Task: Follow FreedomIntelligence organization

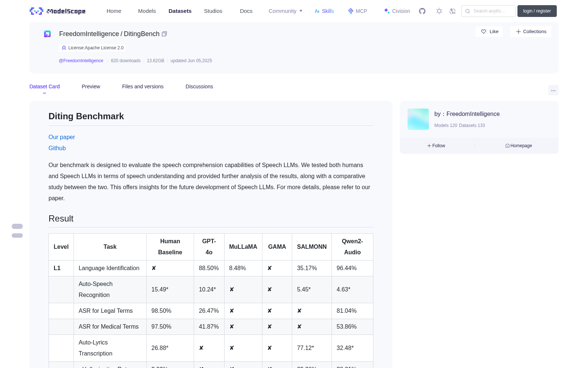Action: (436, 146)
